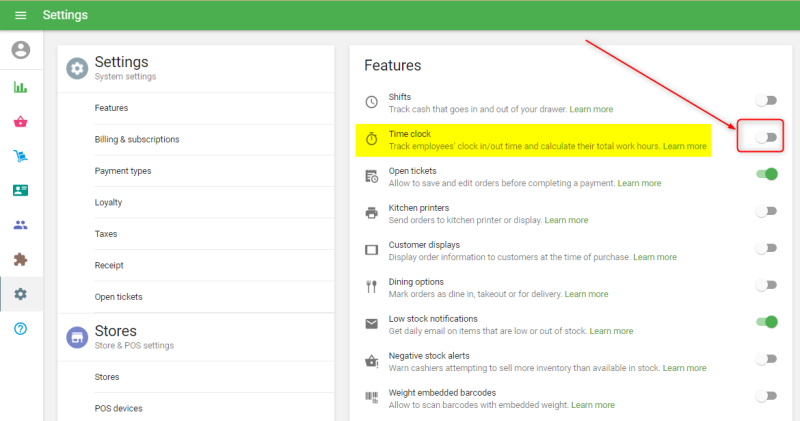Enable the Time clock toggle
The height and width of the screenshot is (421, 800).
click(x=766, y=138)
